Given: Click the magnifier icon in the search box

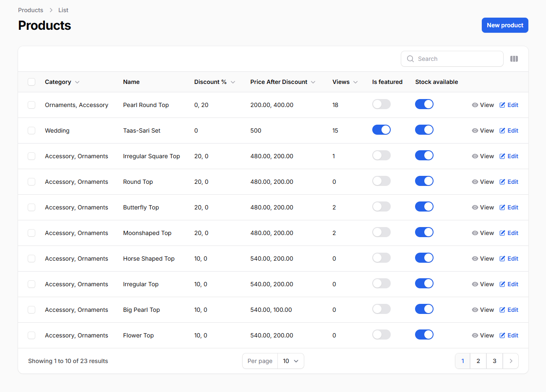Looking at the screenshot, I should [x=410, y=59].
